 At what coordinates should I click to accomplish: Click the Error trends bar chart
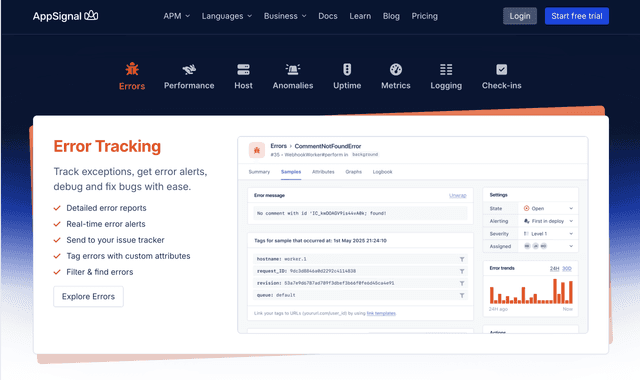[x=531, y=291]
